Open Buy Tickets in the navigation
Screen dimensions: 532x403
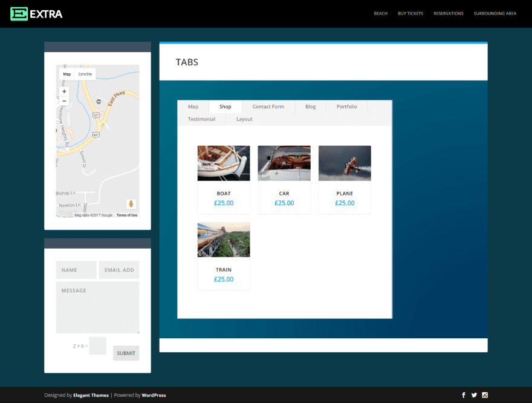pyautogui.click(x=410, y=13)
